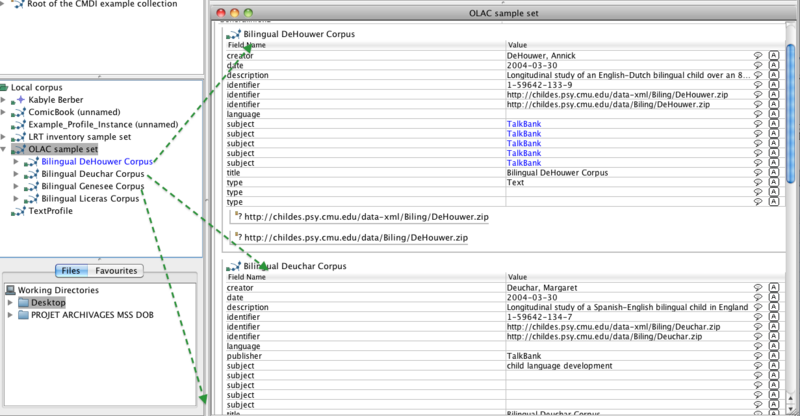The width and height of the screenshot is (800, 416).
Task: Expand the Kabyle Berber tree node
Action: 3,100
